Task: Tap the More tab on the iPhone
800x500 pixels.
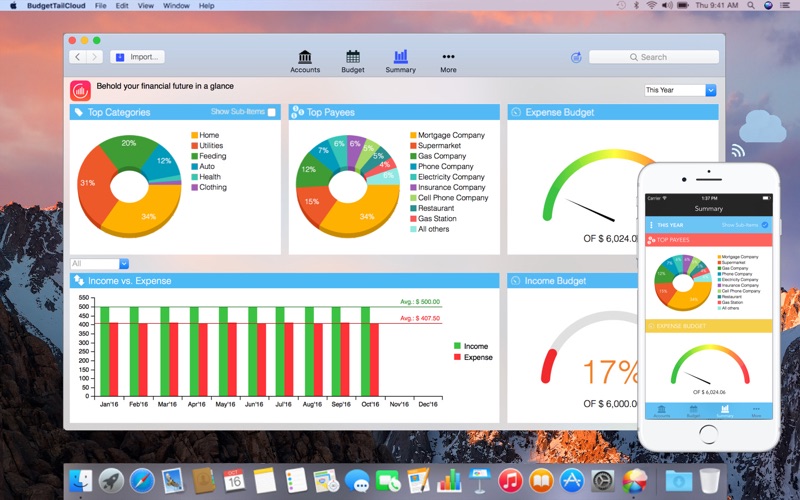Action: 756,411
